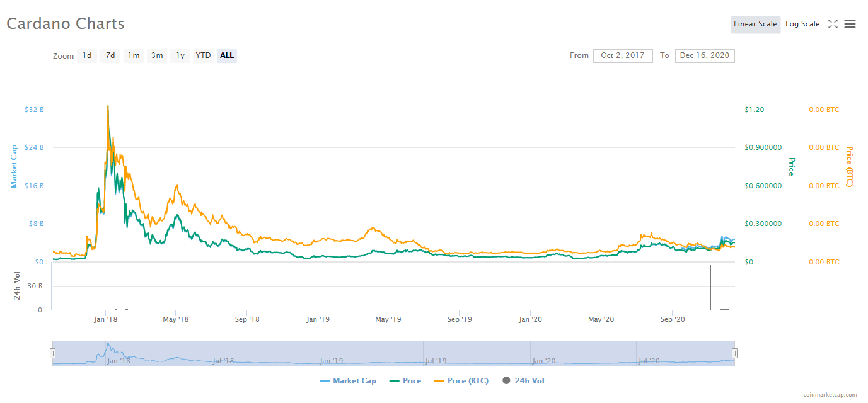Set zoom range to 1y
Image resolution: width=868 pixels, height=403 pixels.
pyautogui.click(x=180, y=55)
